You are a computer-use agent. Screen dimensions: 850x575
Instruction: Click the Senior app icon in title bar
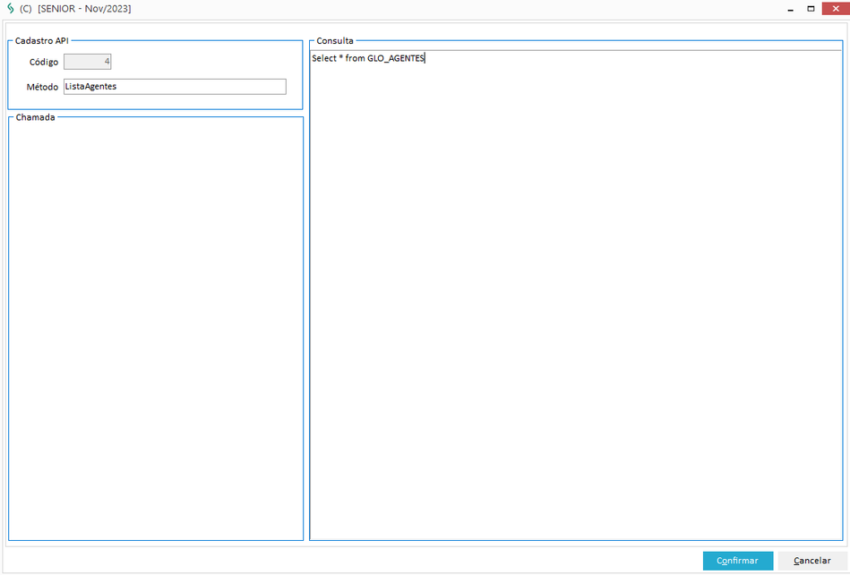pyautogui.click(x=10, y=8)
